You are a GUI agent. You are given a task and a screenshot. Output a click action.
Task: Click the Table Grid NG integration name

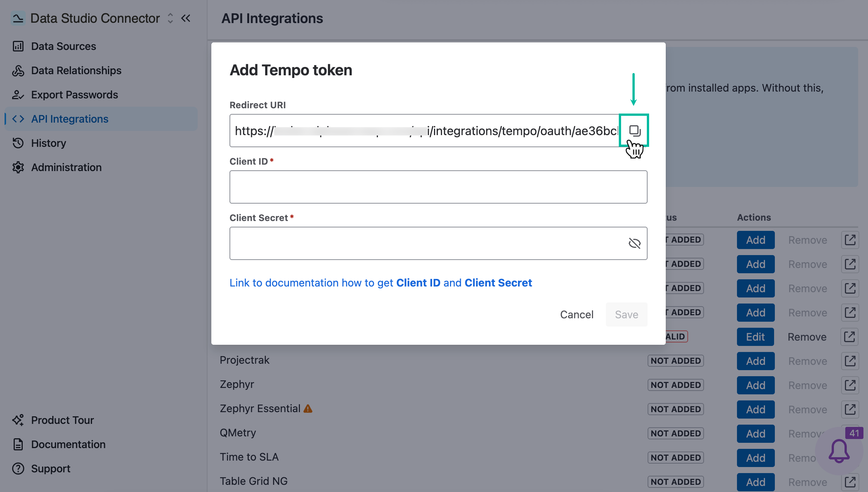[x=254, y=481]
